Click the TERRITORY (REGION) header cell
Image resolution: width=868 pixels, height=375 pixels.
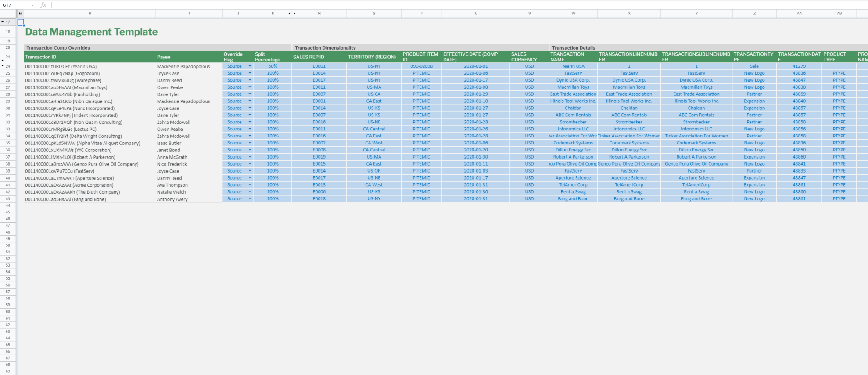374,57
